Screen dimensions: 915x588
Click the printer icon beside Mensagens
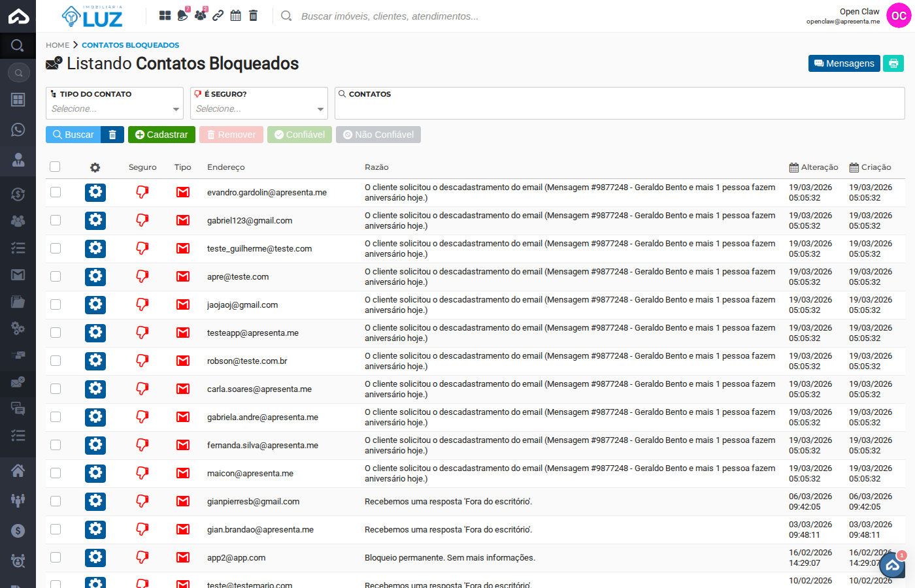[893, 63]
